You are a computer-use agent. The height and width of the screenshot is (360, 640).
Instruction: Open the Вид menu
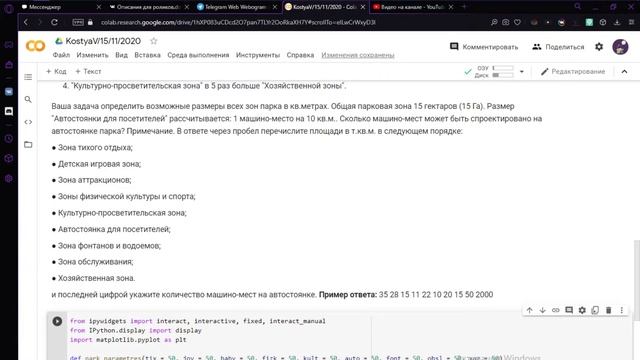point(121,55)
